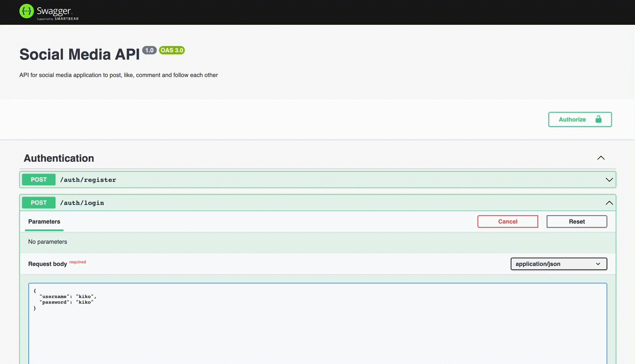The image size is (635, 364).
Task: Click the Social Media API title
Action: 80,54
